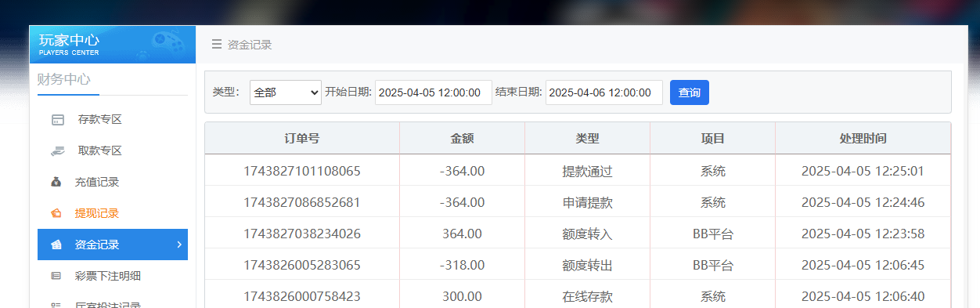Image resolution: width=980 pixels, height=308 pixels.
Task: Click the blue 查询 button
Action: tap(690, 92)
